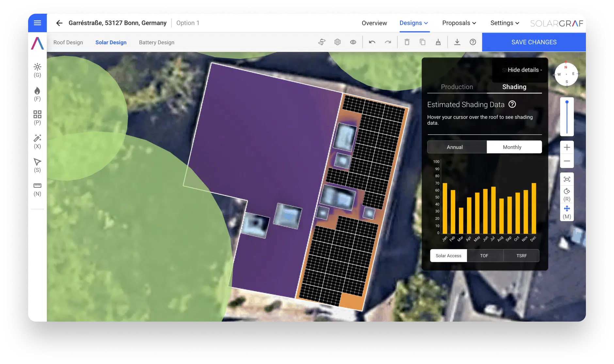
Task: Click the December bar in chart
Action: pyautogui.click(x=534, y=208)
